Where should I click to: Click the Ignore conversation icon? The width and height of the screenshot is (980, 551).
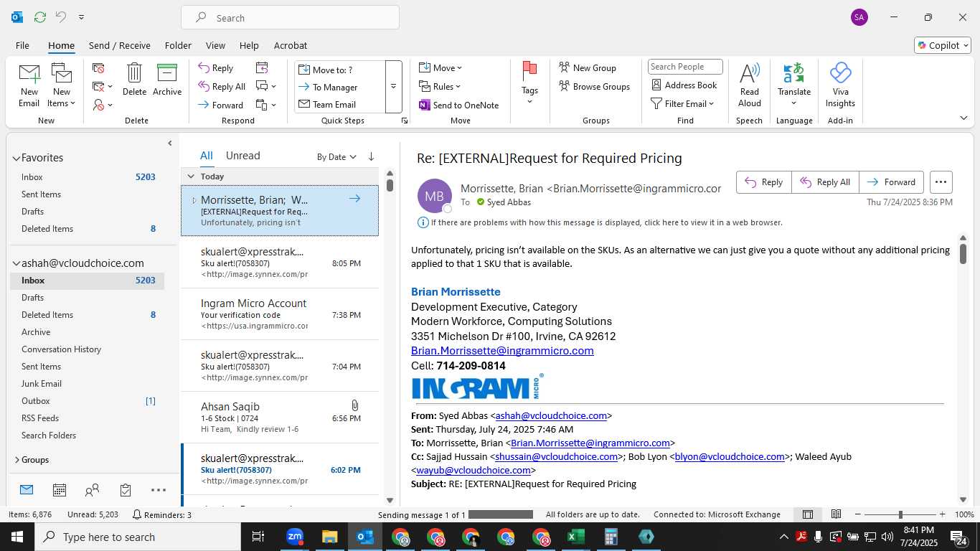98,68
